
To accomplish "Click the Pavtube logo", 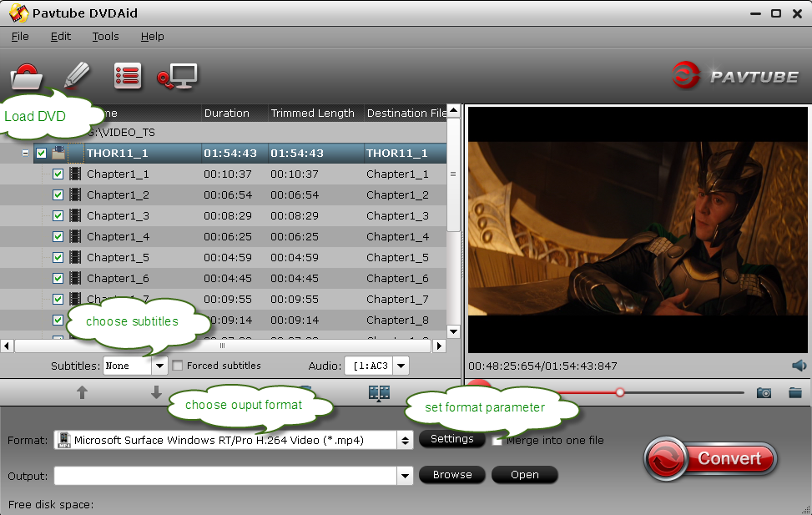I will [735, 76].
